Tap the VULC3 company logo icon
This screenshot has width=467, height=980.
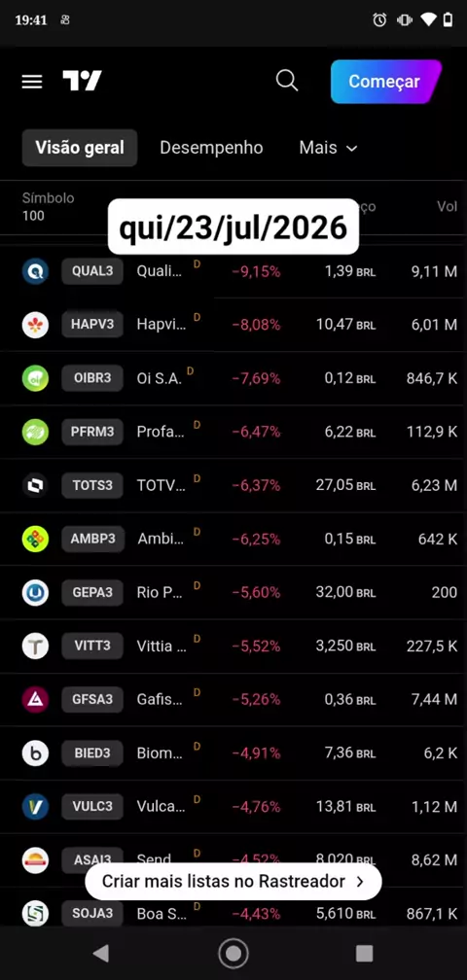36,806
